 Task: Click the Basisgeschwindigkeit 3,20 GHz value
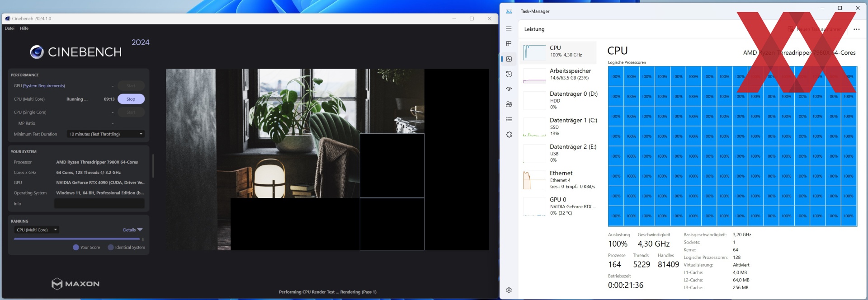742,235
